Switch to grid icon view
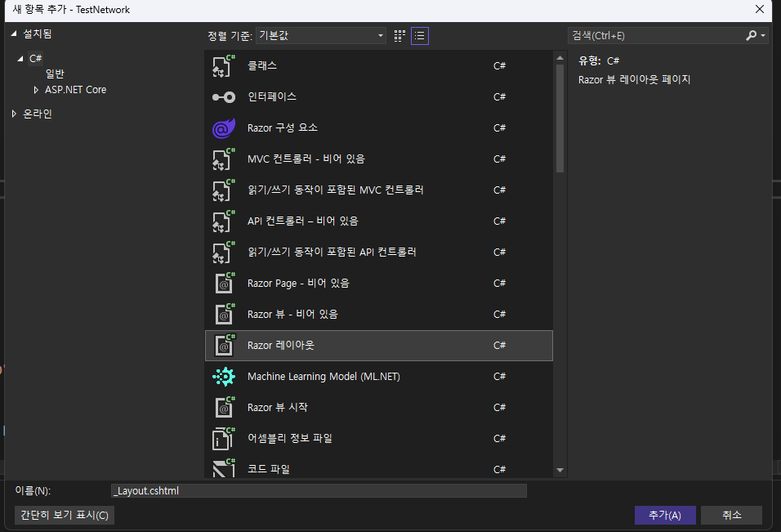The width and height of the screenshot is (781, 532). tap(399, 36)
